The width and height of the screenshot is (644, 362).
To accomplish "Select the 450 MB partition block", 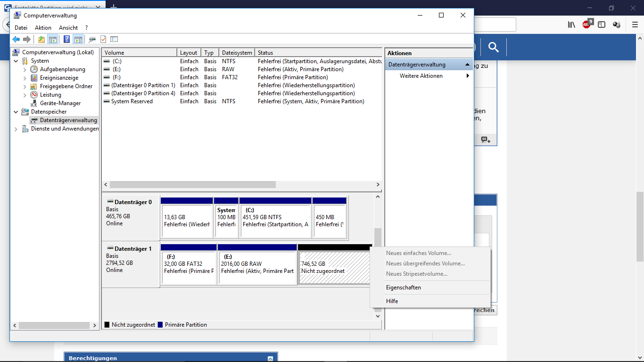I will tap(330, 218).
